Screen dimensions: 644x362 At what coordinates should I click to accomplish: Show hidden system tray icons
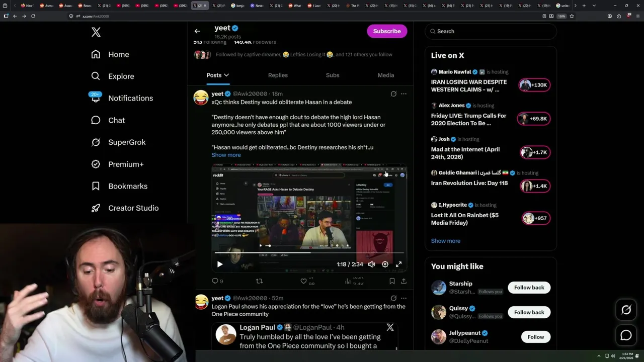tap(599, 356)
